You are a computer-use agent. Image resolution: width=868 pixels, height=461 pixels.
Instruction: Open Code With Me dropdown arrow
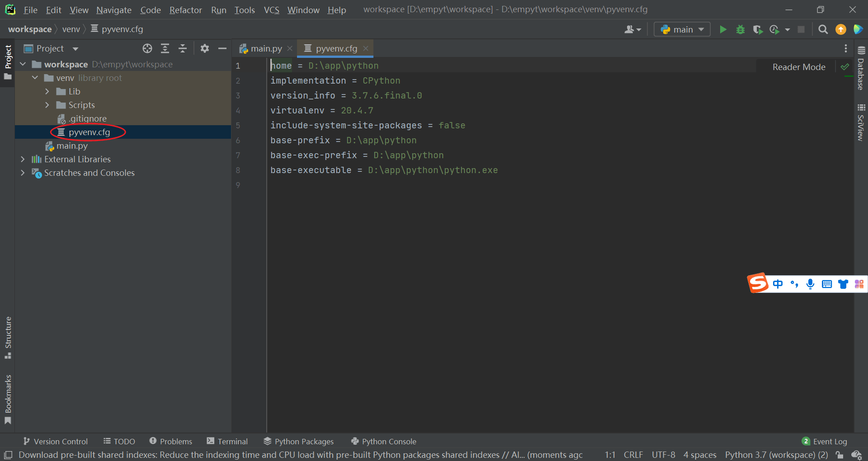(639, 30)
